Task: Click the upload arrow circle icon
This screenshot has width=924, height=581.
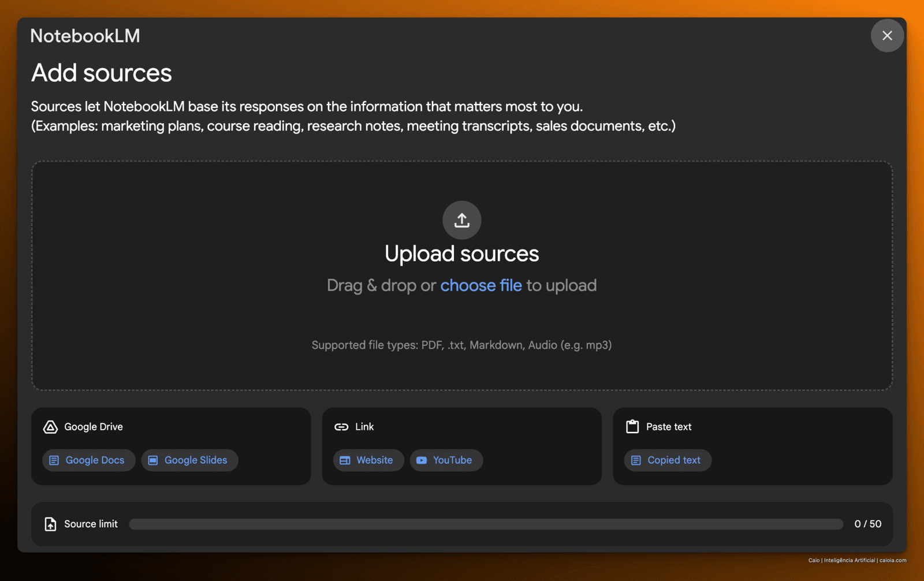Action: click(x=461, y=220)
